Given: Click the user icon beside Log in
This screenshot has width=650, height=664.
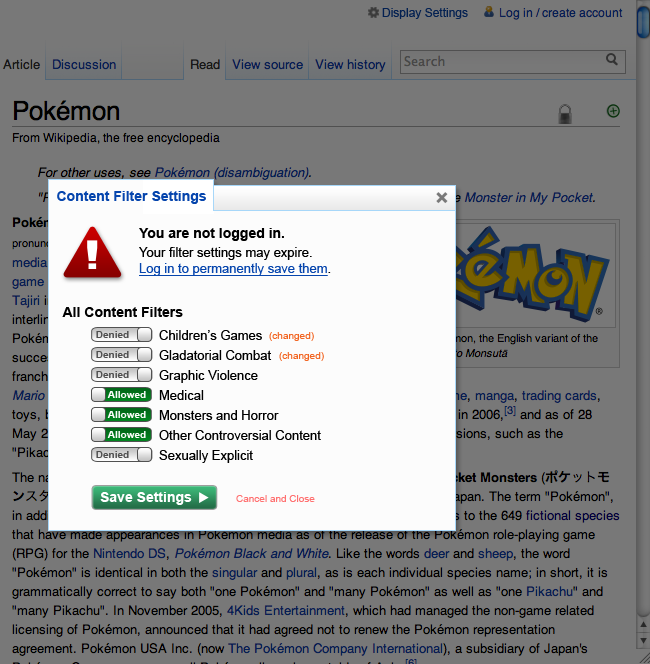Looking at the screenshot, I should point(489,11).
